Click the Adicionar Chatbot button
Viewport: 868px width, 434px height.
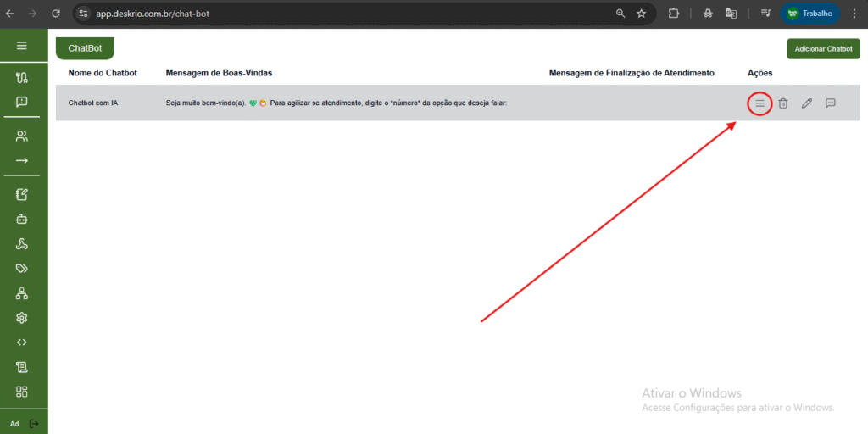click(823, 49)
